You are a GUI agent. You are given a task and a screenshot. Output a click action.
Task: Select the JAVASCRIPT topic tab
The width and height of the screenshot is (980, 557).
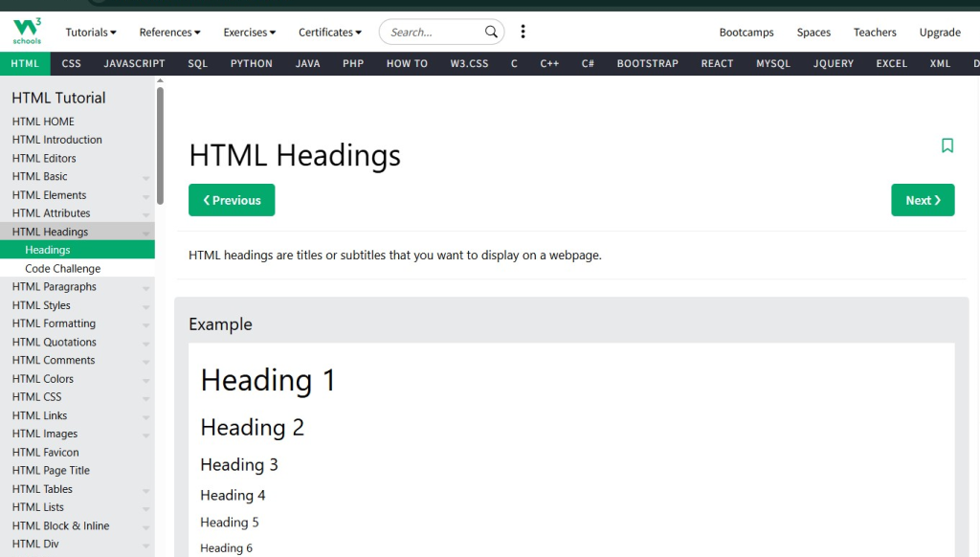pyautogui.click(x=134, y=63)
